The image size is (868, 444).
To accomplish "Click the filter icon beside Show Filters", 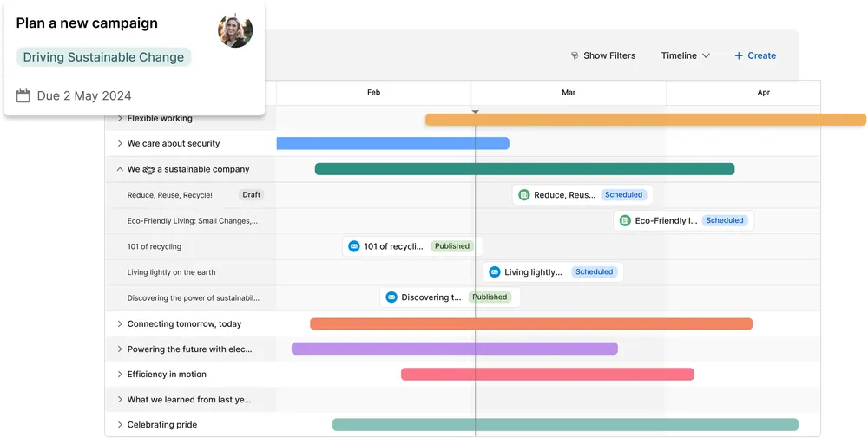I will click(575, 56).
